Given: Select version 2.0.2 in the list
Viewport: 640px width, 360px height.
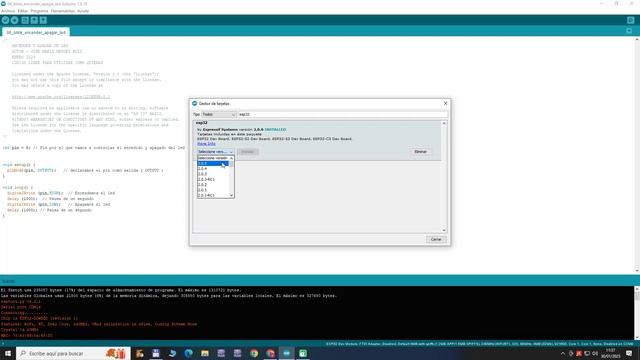Looking at the screenshot, I should (213, 184).
